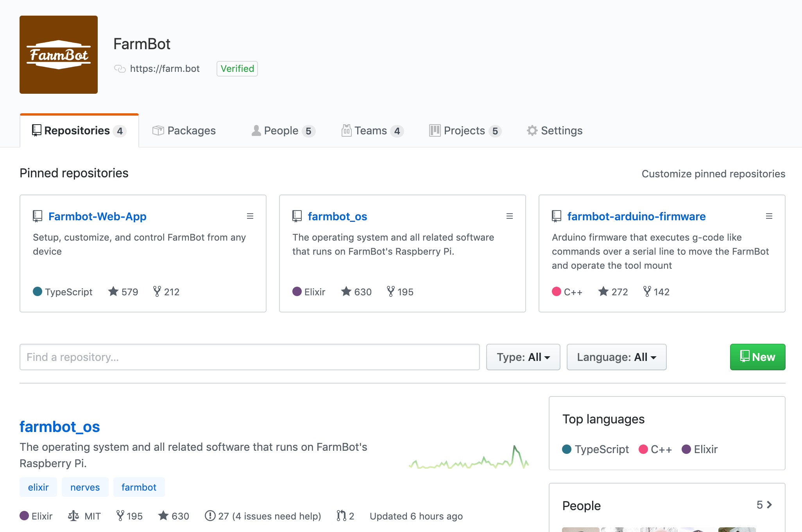
Task: Click the issues alert icon beside 27
Action: (x=210, y=516)
